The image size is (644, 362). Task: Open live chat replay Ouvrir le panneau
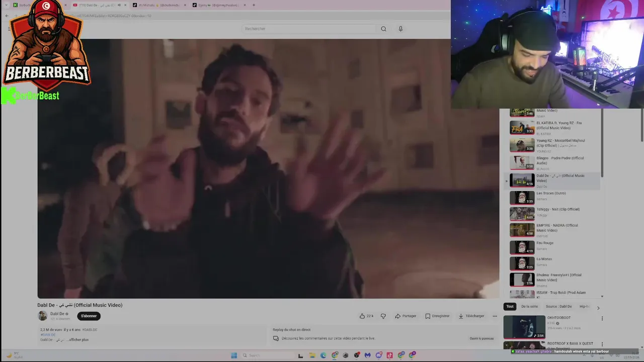(x=481, y=338)
